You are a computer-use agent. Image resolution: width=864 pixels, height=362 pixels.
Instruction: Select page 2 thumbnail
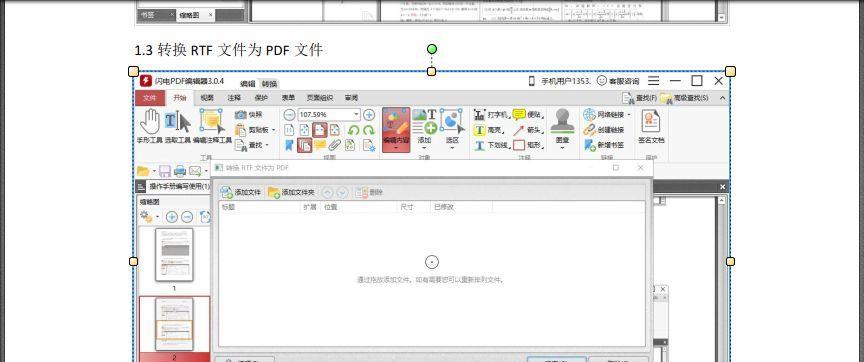pyautogui.click(x=174, y=325)
